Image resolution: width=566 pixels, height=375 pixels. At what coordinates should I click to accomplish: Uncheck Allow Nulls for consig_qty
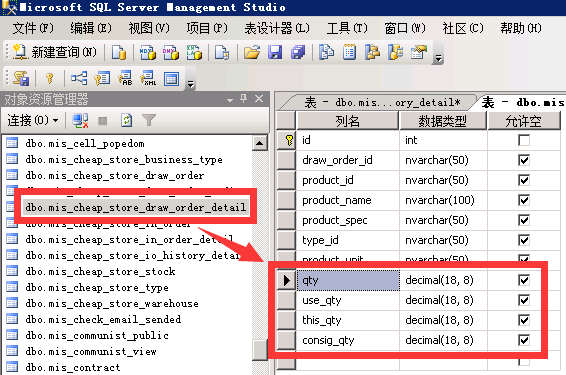[x=524, y=340]
